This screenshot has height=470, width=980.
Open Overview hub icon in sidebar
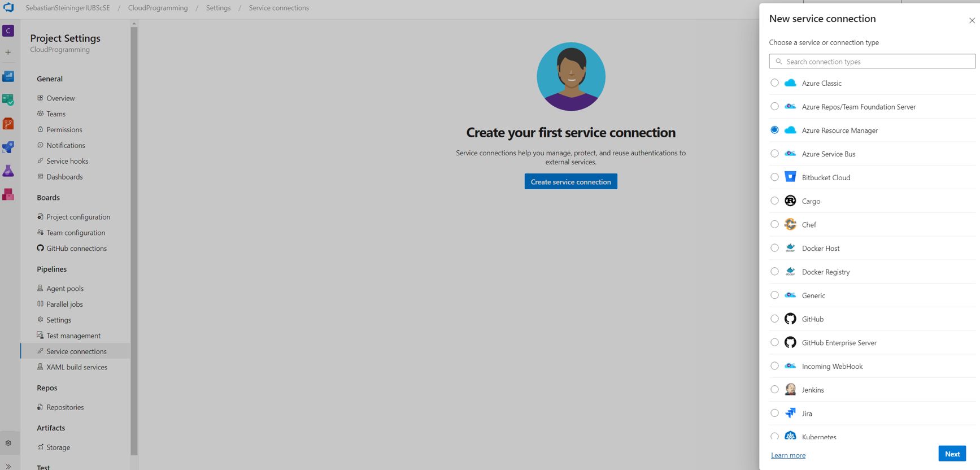[8, 76]
